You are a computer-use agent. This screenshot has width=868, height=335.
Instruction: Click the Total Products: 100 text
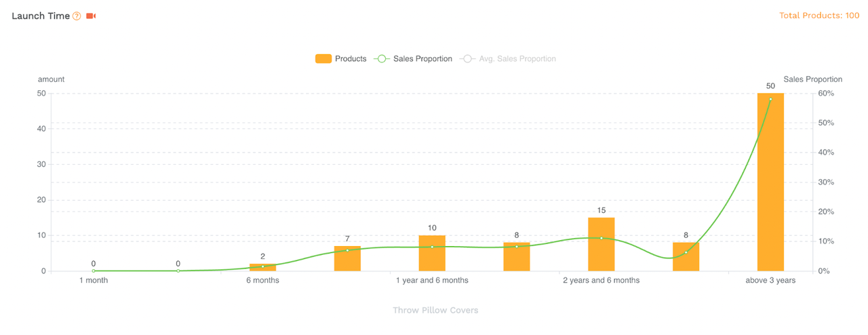click(819, 16)
